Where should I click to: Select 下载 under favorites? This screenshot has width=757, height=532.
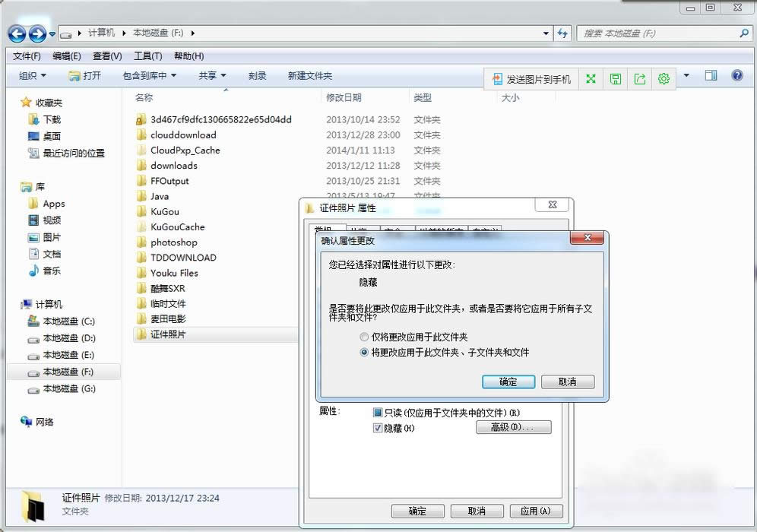(45, 120)
